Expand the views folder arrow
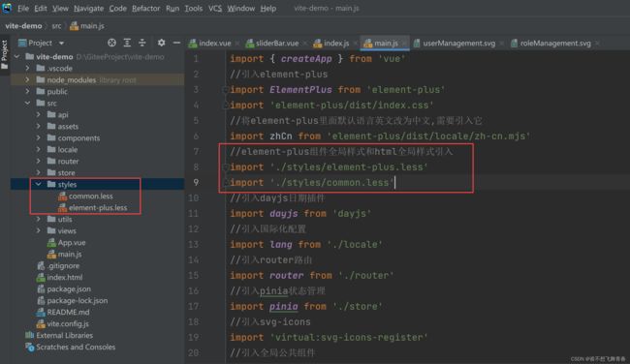 pyautogui.click(x=38, y=231)
